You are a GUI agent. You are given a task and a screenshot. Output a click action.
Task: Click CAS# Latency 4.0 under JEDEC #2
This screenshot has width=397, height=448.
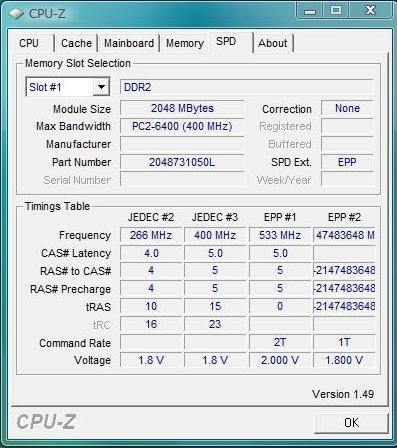click(x=151, y=253)
